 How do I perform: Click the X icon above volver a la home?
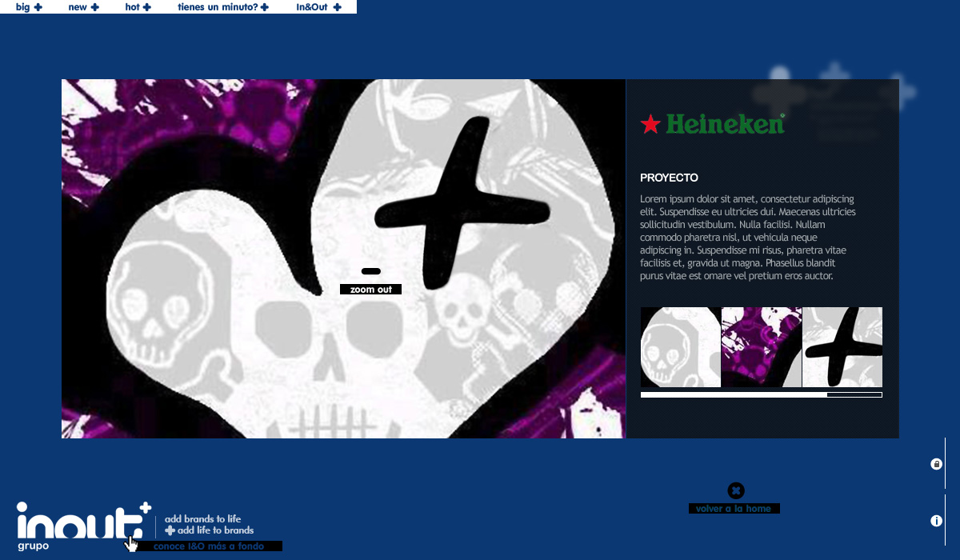[x=736, y=490]
